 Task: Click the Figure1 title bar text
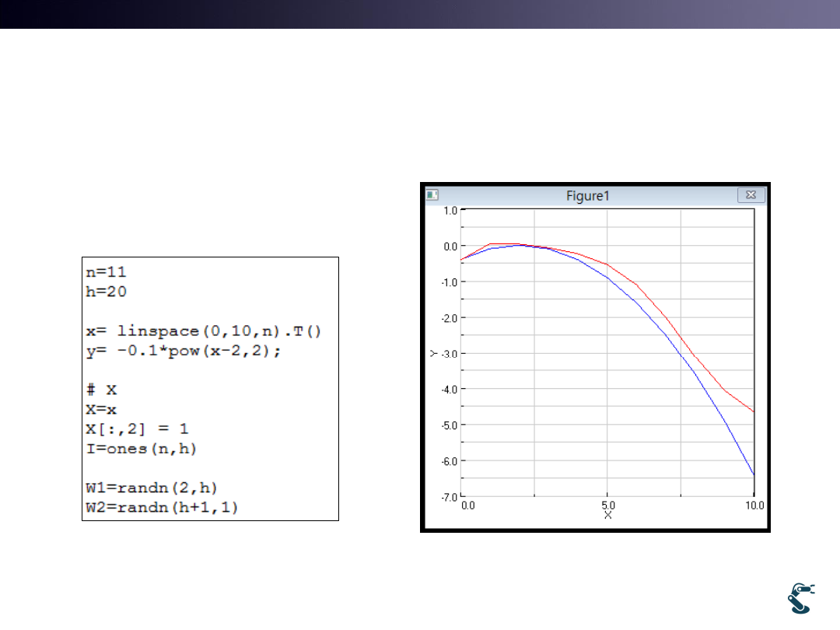(588, 196)
